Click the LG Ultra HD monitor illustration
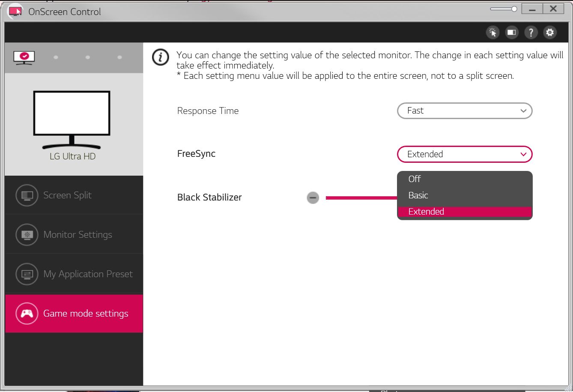Viewport: 573px width, 392px height. 72,120
